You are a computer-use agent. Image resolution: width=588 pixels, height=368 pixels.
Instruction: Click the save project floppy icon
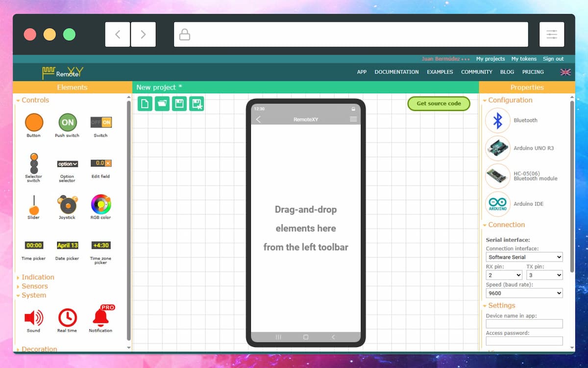point(179,104)
